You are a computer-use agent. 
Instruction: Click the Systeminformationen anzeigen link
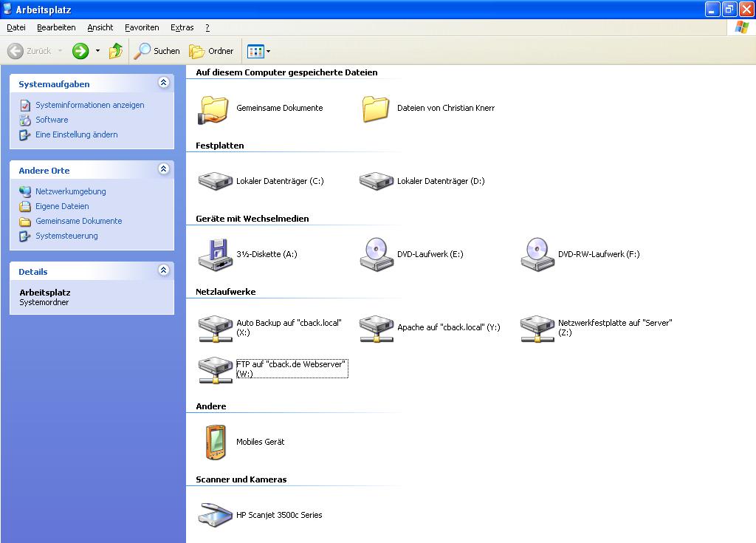(x=89, y=105)
